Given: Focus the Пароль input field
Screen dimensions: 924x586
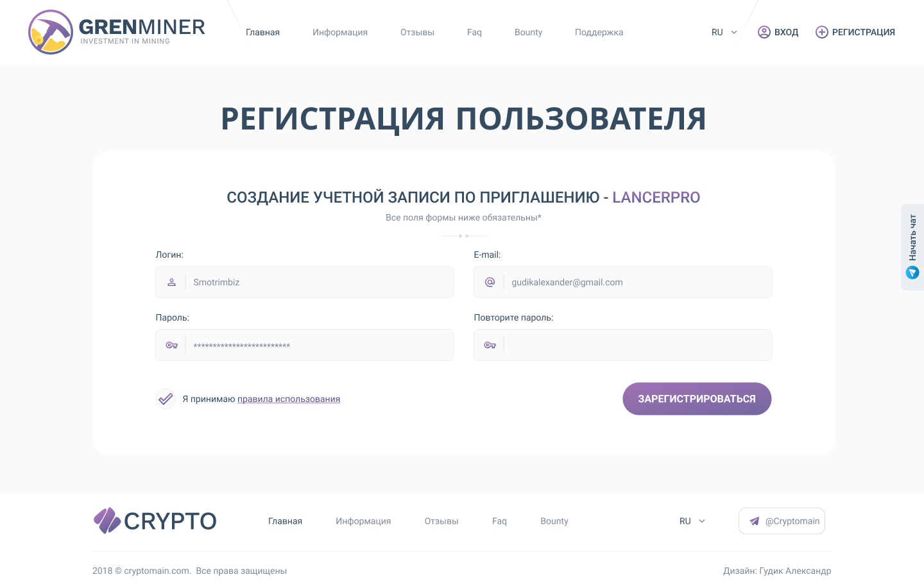Looking at the screenshot, I should 304,345.
